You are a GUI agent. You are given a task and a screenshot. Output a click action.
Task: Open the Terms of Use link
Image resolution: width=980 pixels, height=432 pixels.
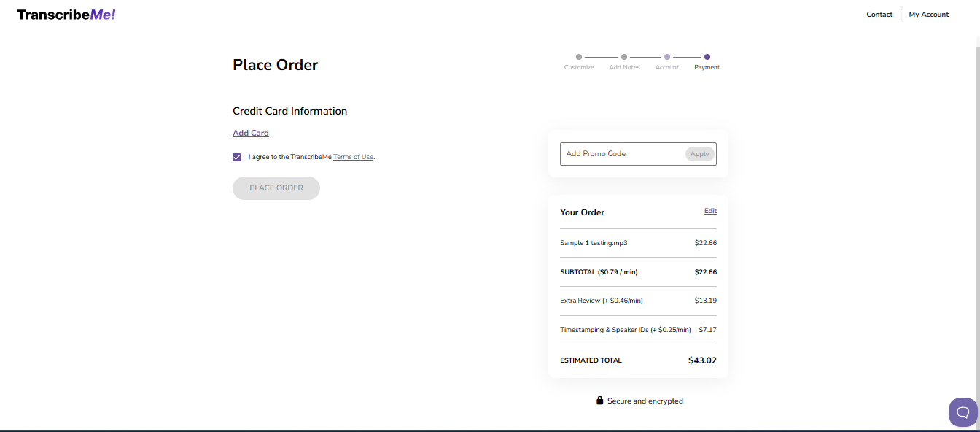click(x=353, y=156)
